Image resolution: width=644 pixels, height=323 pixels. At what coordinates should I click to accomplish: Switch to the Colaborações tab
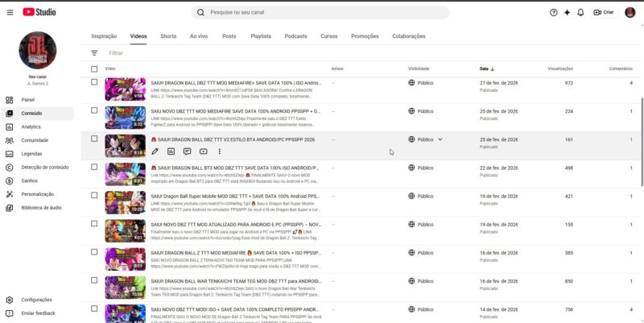coord(409,36)
